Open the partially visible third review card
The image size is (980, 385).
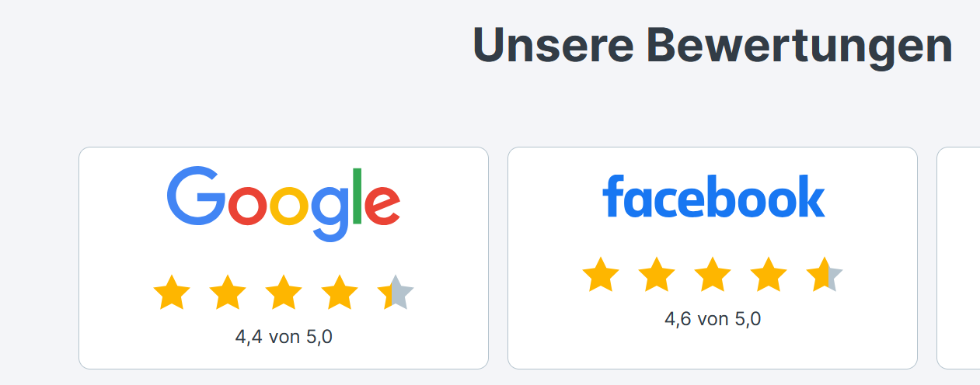point(959,258)
